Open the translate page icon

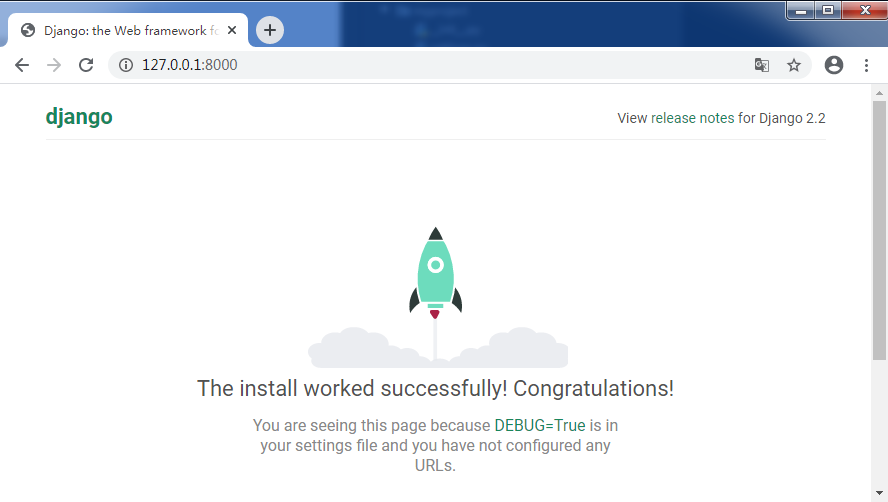(762, 65)
